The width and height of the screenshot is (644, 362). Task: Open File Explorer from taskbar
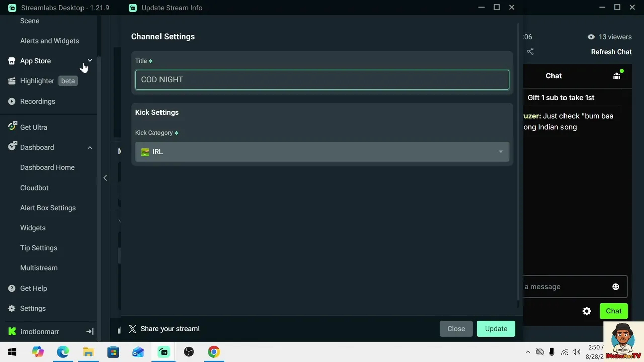point(88,352)
